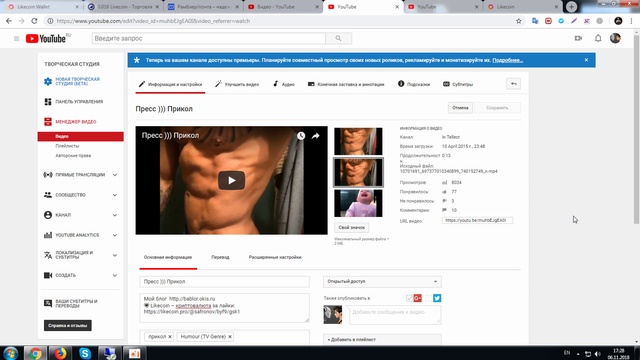Select the Перевод tab
The height and width of the screenshot is (360, 640).
220,257
